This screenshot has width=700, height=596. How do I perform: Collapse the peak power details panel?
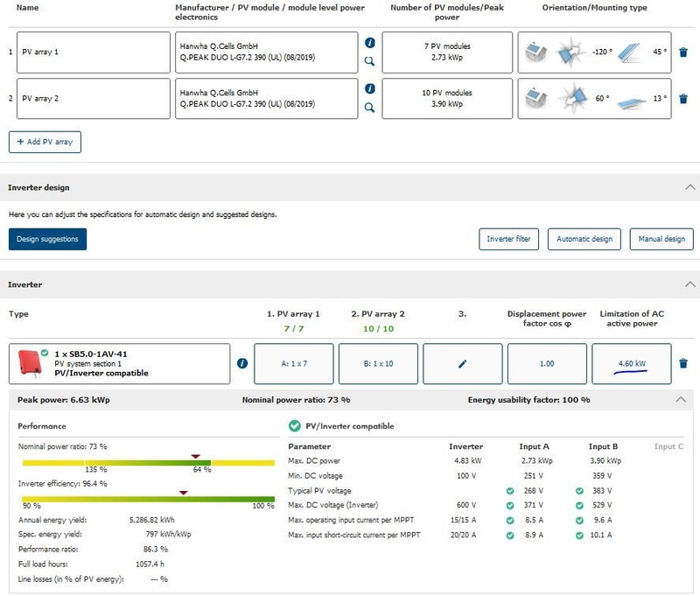[679, 400]
